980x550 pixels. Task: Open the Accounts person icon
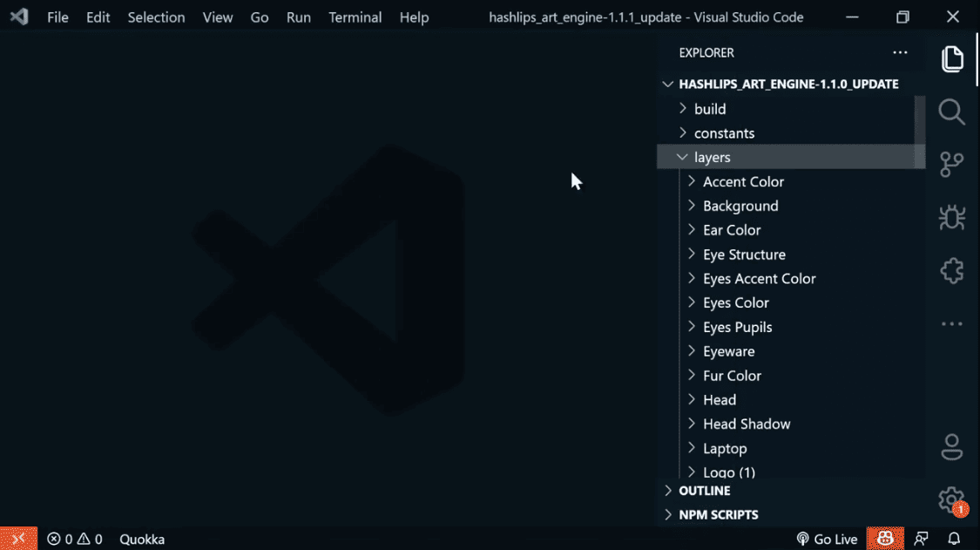(x=952, y=447)
